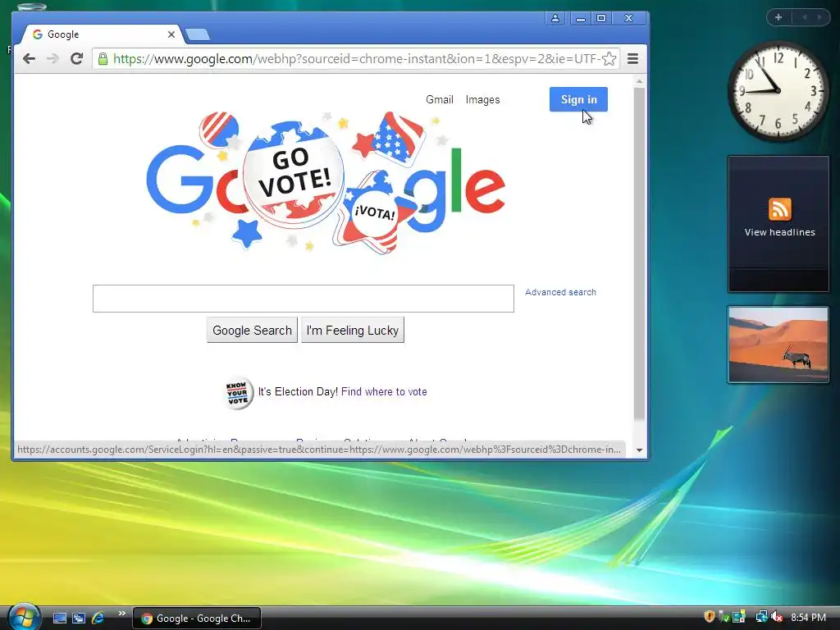Open Gmail link
The image size is (840, 630).
click(x=440, y=99)
